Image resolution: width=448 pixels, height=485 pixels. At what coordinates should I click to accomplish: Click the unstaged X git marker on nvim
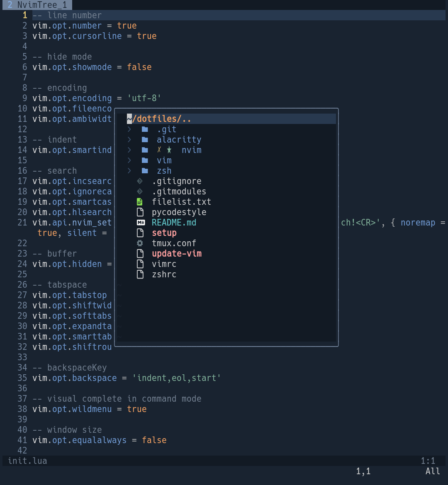pyautogui.click(x=159, y=150)
